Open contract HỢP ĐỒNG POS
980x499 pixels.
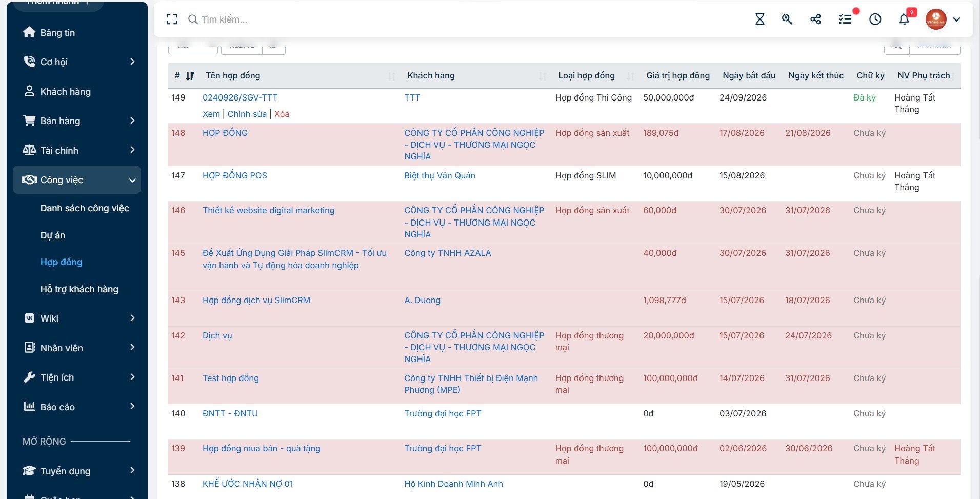click(x=235, y=175)
